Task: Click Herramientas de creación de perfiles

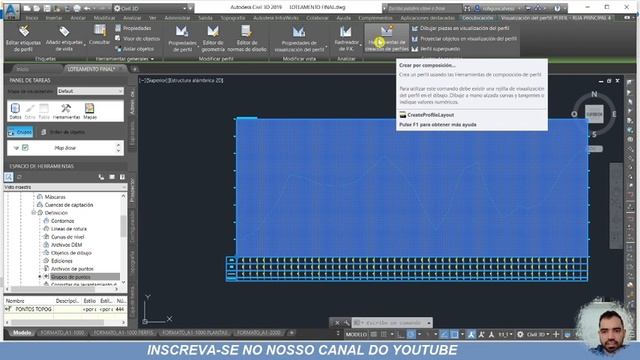Action: [387, 38]
